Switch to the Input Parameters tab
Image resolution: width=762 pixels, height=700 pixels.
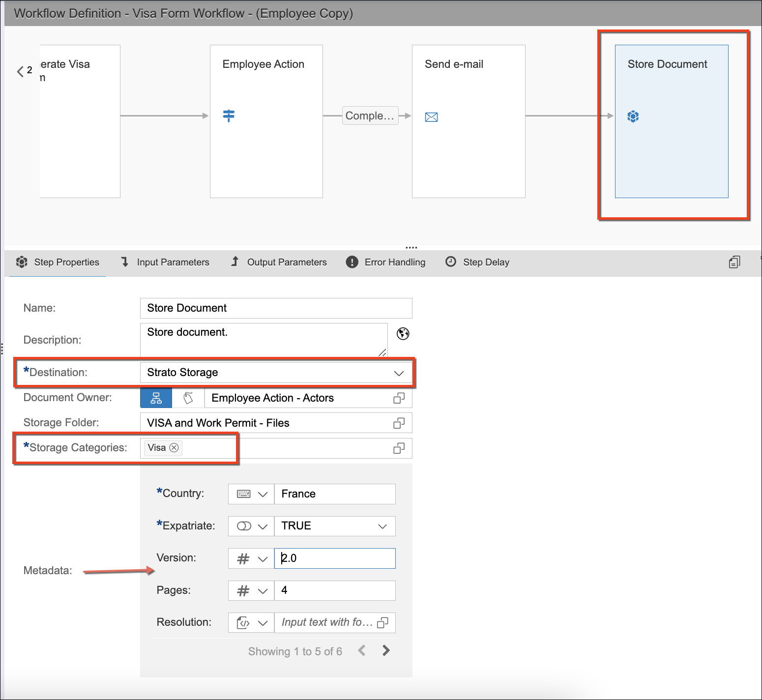click(x=166, y=262)
